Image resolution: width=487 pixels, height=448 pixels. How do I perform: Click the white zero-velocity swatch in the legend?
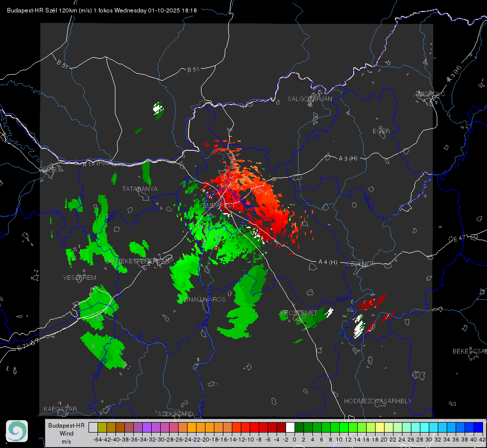pyautogui.click(x=290, y=427)
